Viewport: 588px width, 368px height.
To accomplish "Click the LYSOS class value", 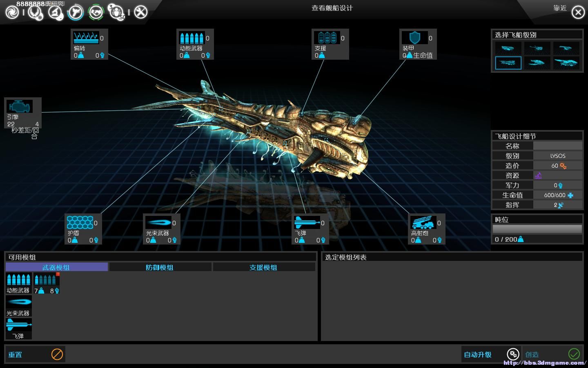I will pyautogui.click(x=558, y=156).
